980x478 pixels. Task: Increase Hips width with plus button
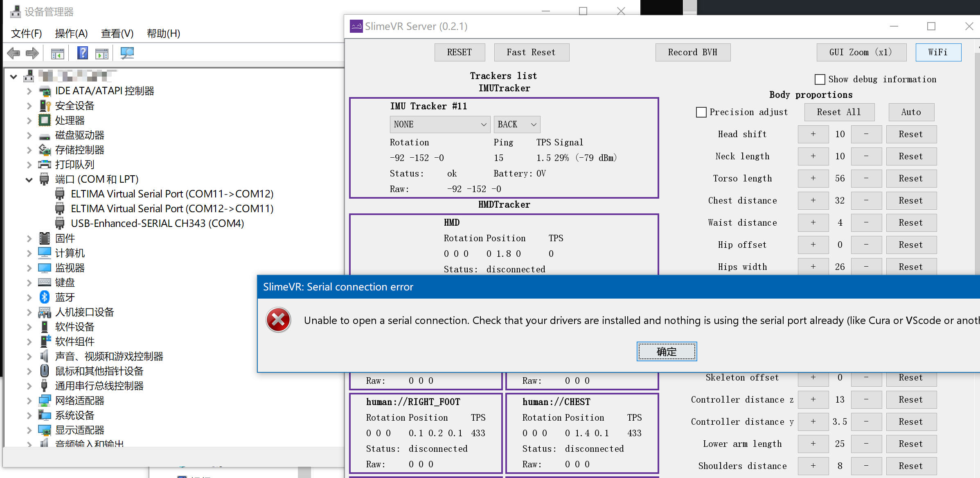(x=813, y=267)
